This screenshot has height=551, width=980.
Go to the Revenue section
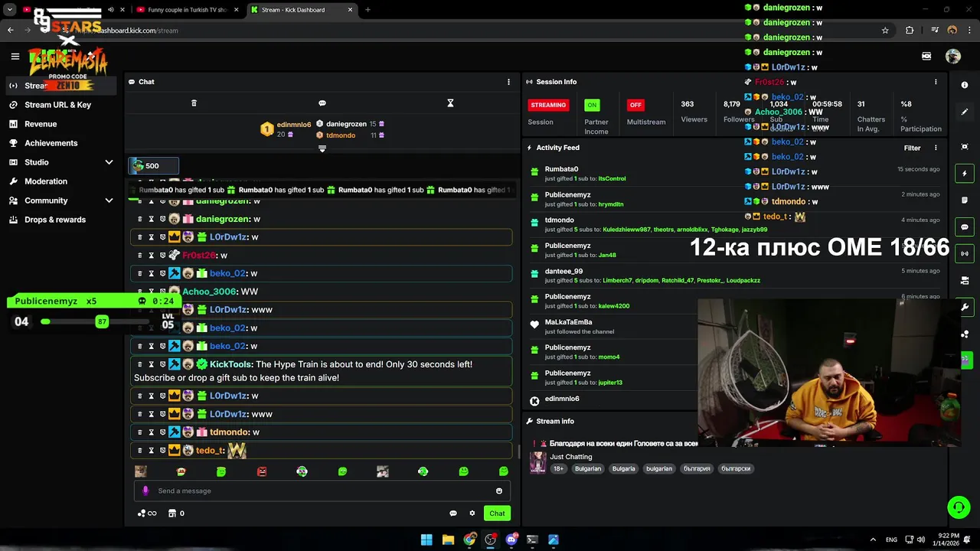click(41, 124)
